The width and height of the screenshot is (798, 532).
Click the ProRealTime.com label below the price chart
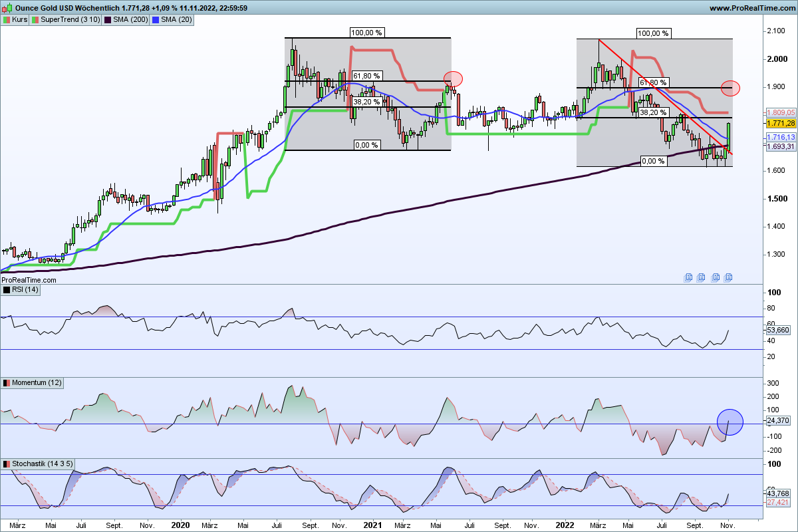click(x=29, y=280)
